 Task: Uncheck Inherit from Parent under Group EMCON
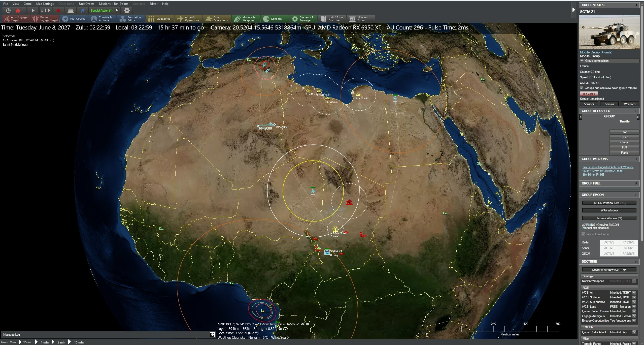tap(584, 234)
